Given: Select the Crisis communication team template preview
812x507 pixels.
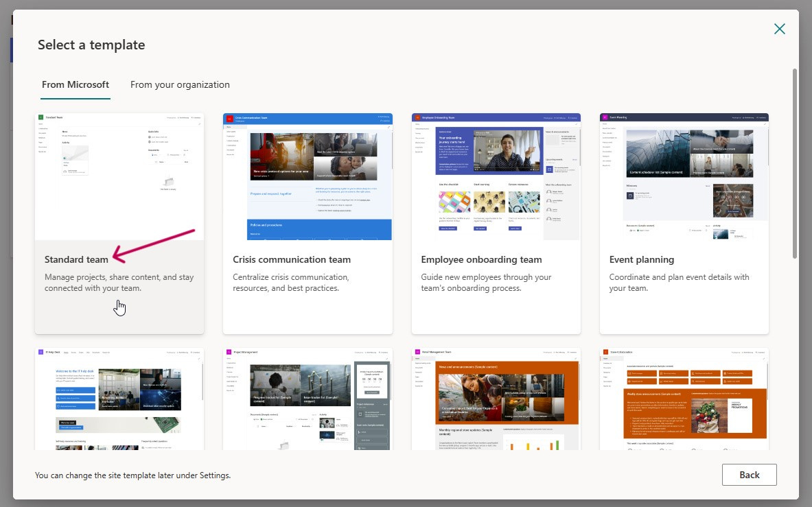Looking at the screenshot, I should click(308, 176).
